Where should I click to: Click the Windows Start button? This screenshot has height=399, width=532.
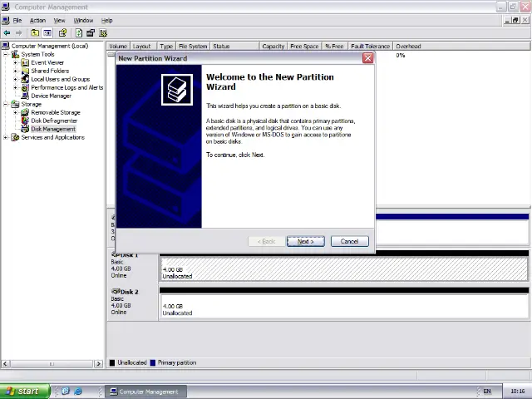coord(22,391)
